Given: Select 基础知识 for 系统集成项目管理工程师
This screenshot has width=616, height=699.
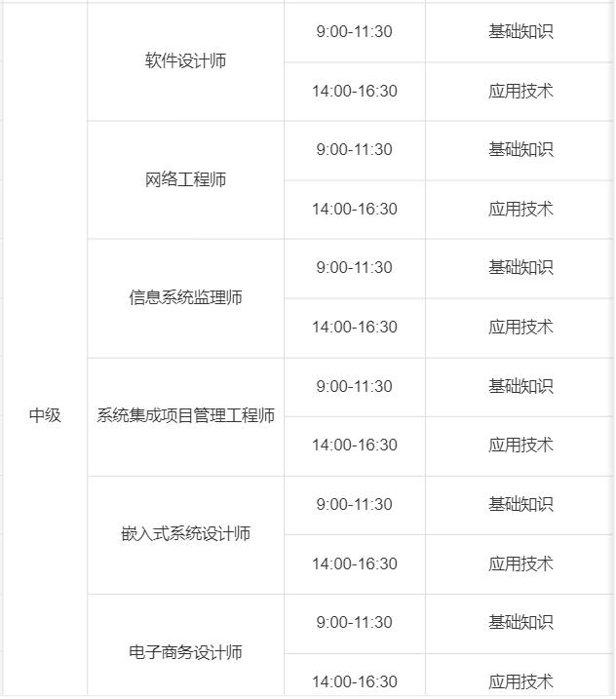Looking at the screenshot, I should 520,386.
